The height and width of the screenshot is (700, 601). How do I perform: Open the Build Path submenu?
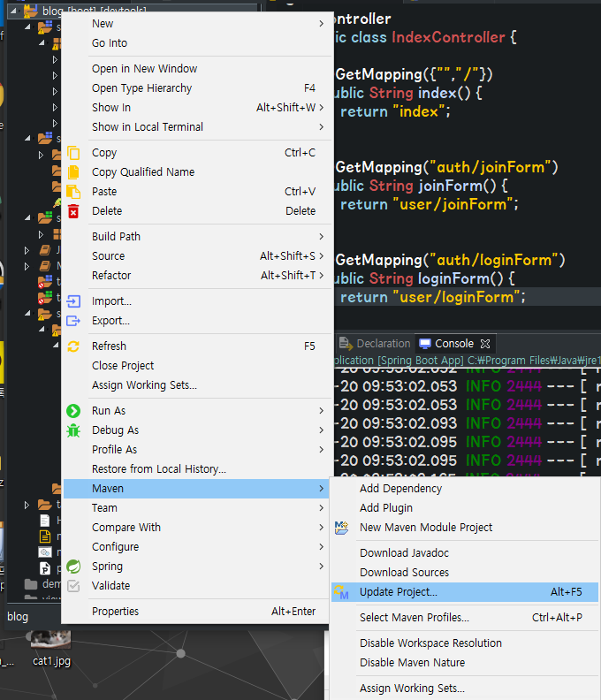197,237
